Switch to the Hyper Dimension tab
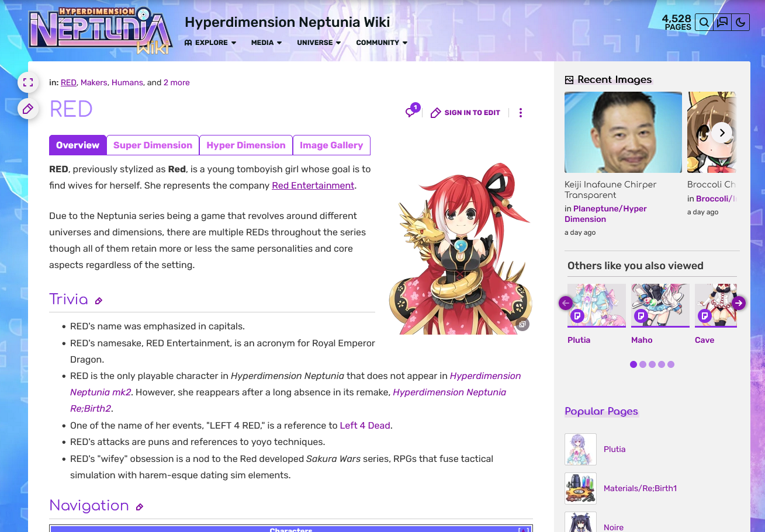 246,145
